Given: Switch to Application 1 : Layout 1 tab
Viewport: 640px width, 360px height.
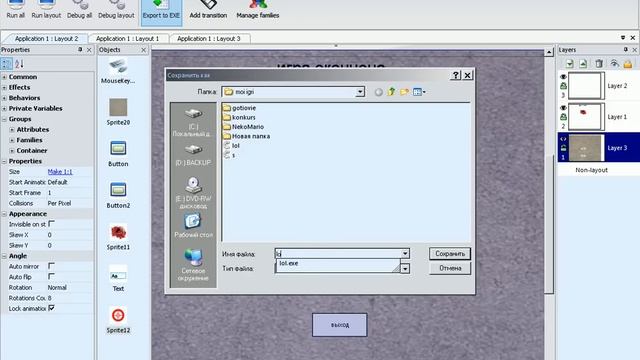Looking at the screenshot, I should 127,38.
